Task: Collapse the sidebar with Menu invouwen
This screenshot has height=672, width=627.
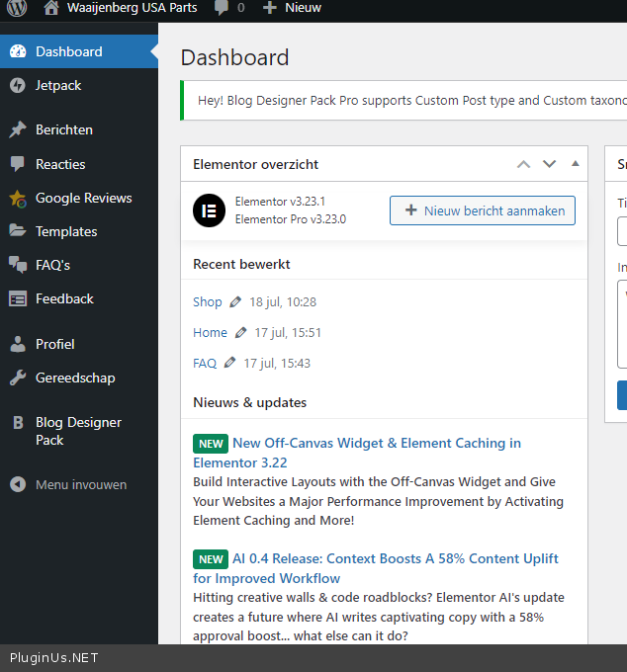Action: coord(80,484)
